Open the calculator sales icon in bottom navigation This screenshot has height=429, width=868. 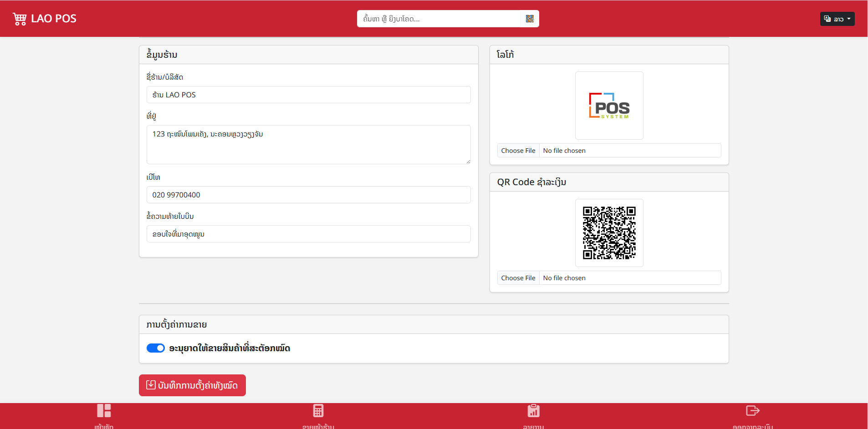coord(318,411)
